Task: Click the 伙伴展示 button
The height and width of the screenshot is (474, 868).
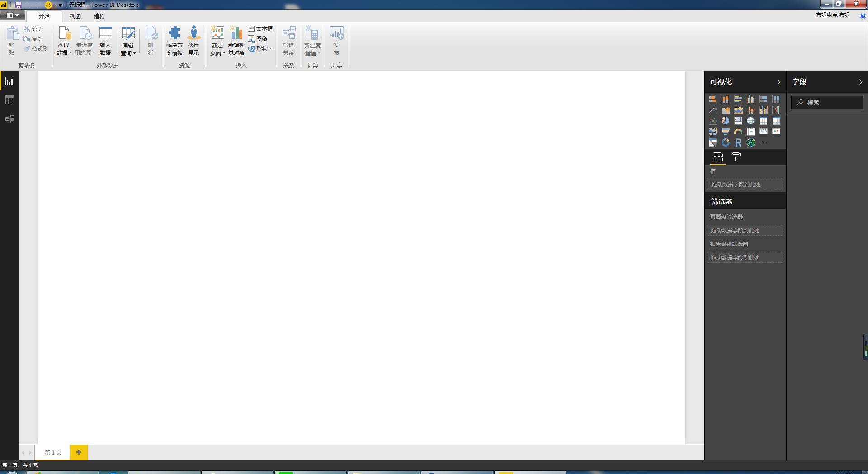Action: click(193, 41)
